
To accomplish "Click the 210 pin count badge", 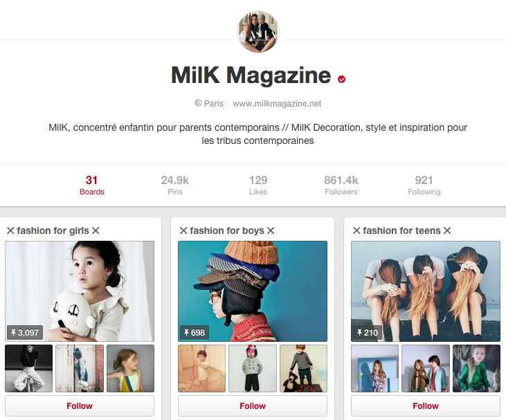I will tap(368, 332).
